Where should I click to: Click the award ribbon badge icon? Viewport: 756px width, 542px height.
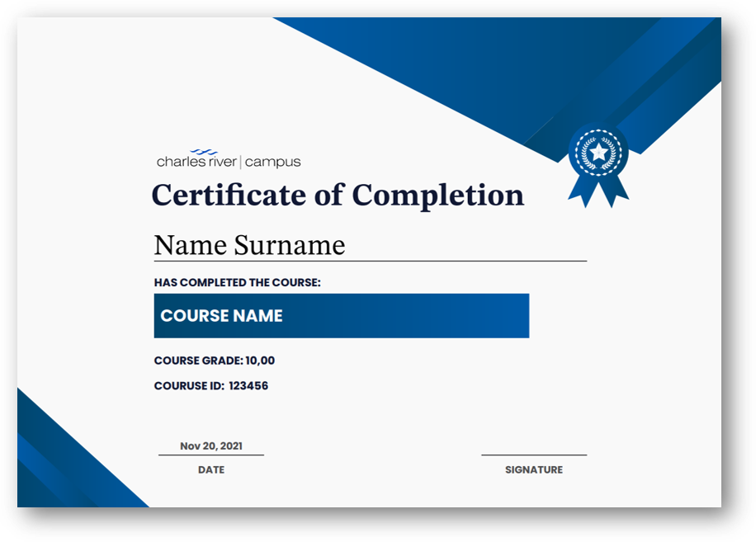pos(598,165)
